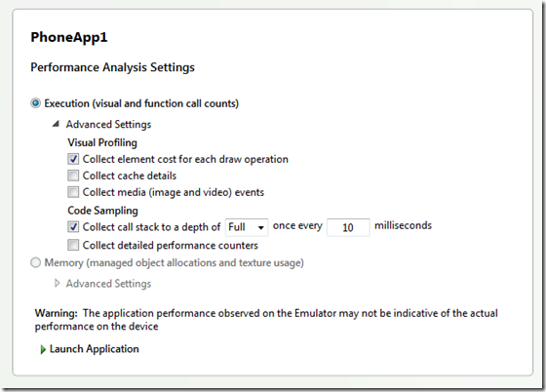
Task: Select the Memory radio button option
Action: (35, 262)
